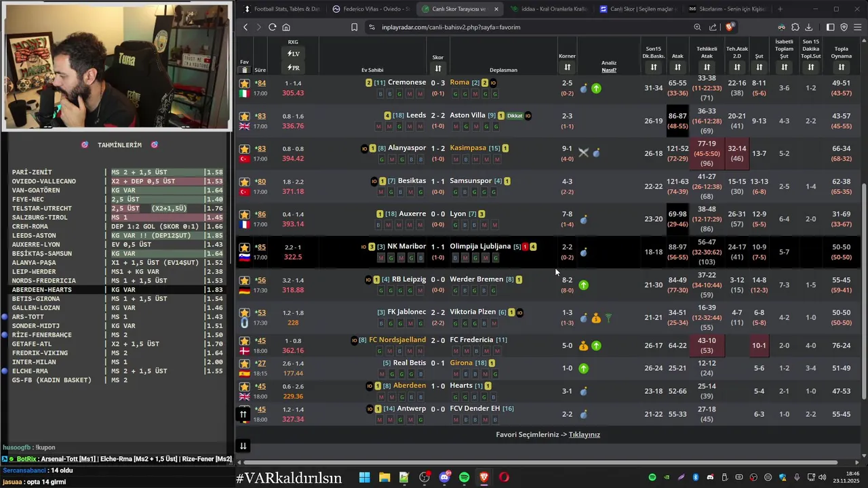Unfavorite the Besiktas match star

[245, 182]
